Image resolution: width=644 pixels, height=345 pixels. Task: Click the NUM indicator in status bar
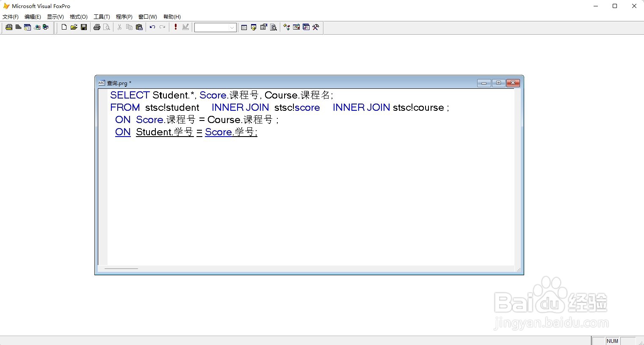click(612, 341)
